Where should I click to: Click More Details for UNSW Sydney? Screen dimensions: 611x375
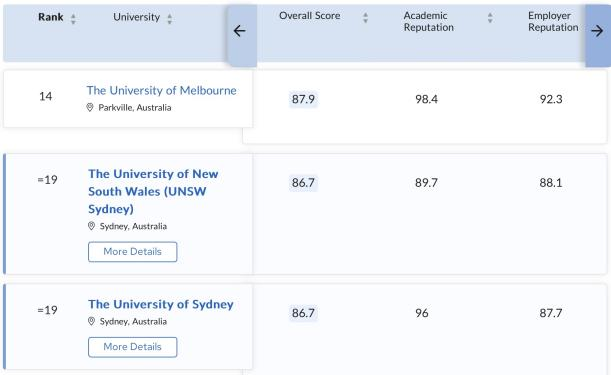pos(132,252)
